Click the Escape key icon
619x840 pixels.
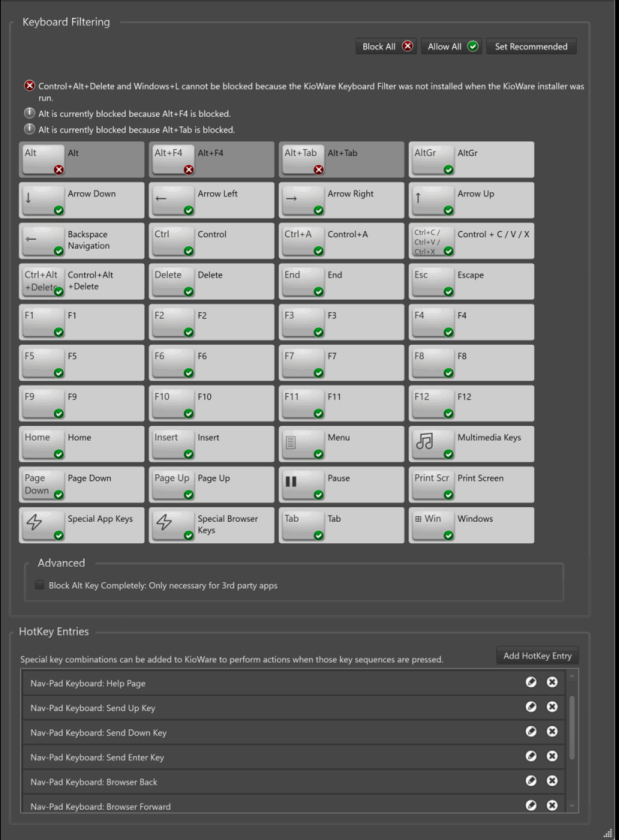tap(432, 282)
